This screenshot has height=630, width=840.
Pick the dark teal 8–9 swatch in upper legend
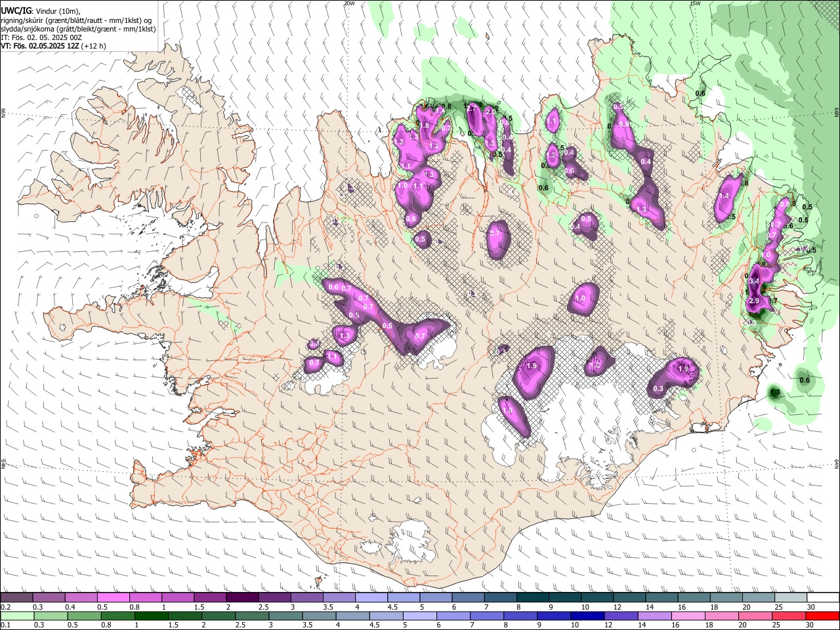[x=533, y=598]
